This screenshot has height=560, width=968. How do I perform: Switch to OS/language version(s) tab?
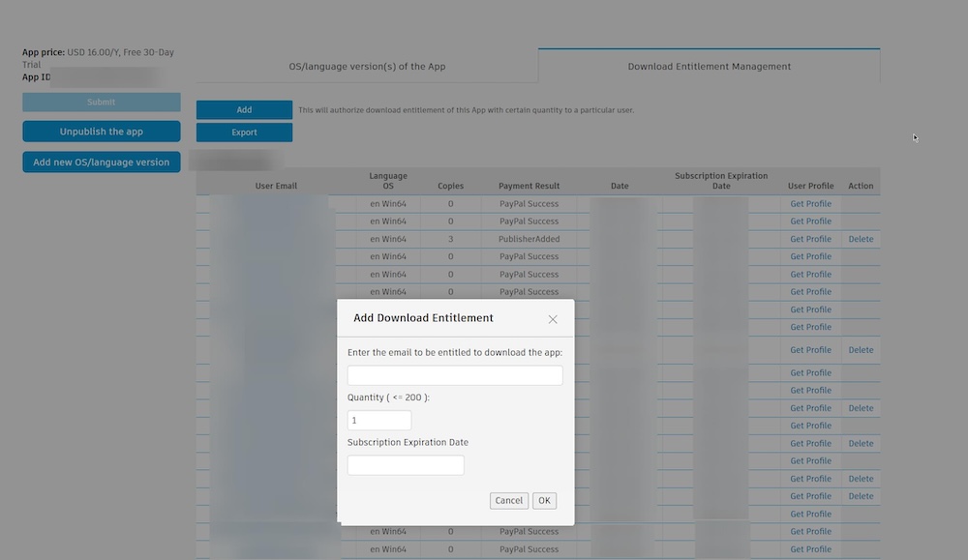coord(366,66)
